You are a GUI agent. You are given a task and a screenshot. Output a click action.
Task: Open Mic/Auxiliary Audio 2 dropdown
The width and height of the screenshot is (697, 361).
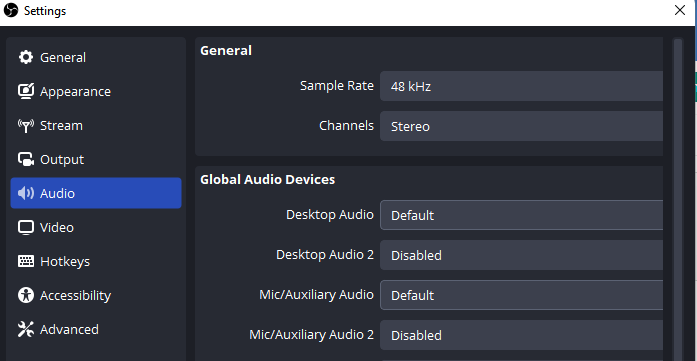521,335
